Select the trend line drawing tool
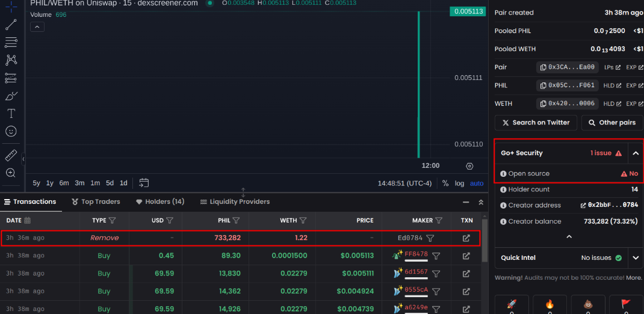Viewport: 644px width, 314px height. coord(11,25)
